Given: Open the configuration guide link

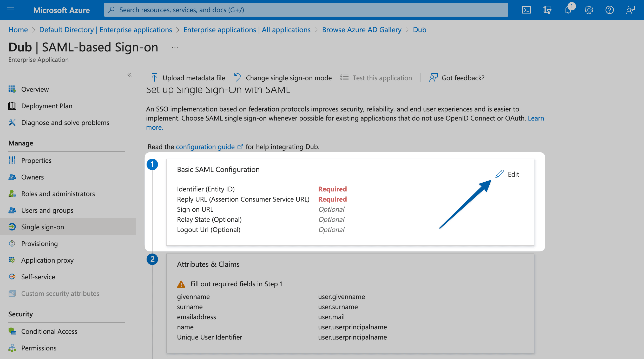Looking at the screenshot, I should 205,147.
